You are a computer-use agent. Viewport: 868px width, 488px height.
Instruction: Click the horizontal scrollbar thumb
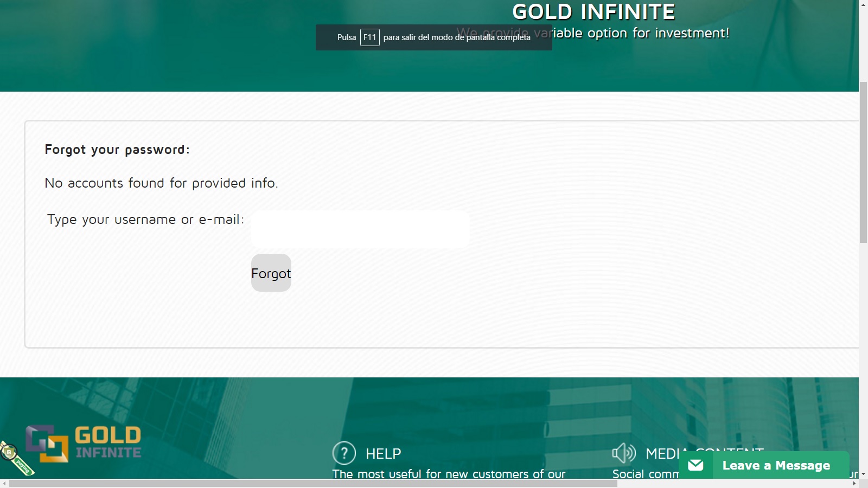313,483
